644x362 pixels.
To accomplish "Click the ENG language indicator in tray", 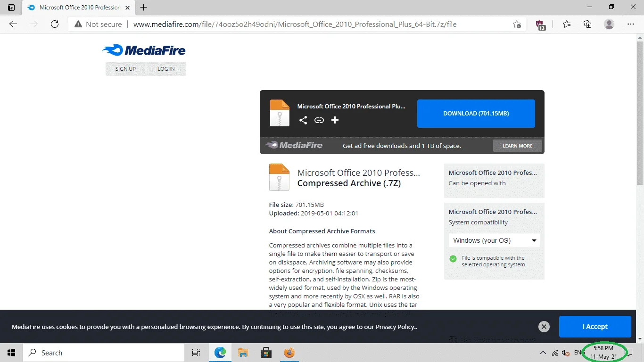I will (579, 353).
